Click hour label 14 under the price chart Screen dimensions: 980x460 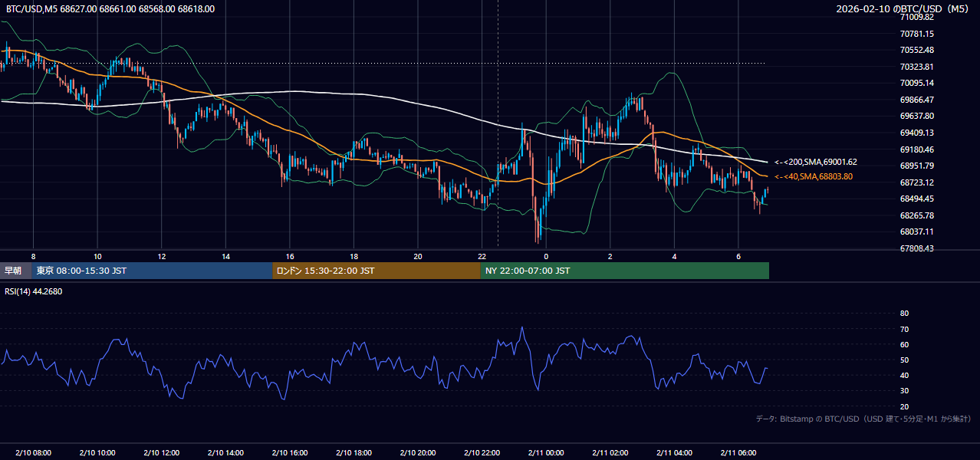pyautogui.click(x=225, y=256)
